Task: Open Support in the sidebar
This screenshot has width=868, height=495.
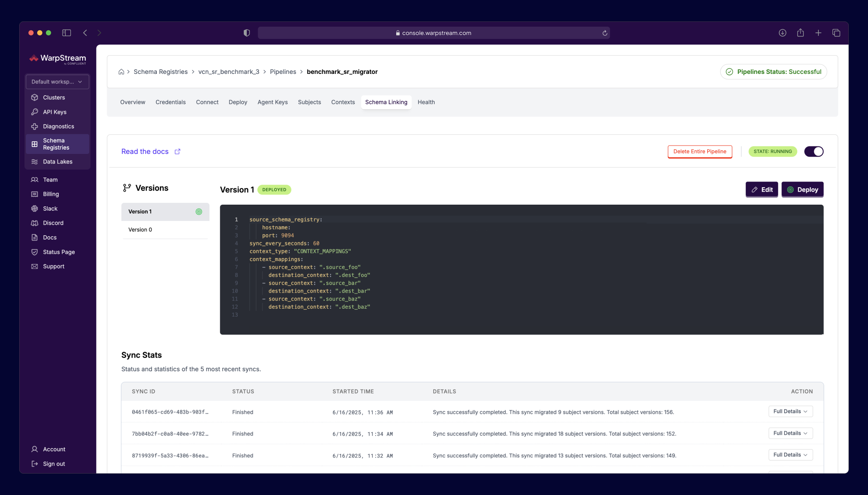Action: (54, 266)
